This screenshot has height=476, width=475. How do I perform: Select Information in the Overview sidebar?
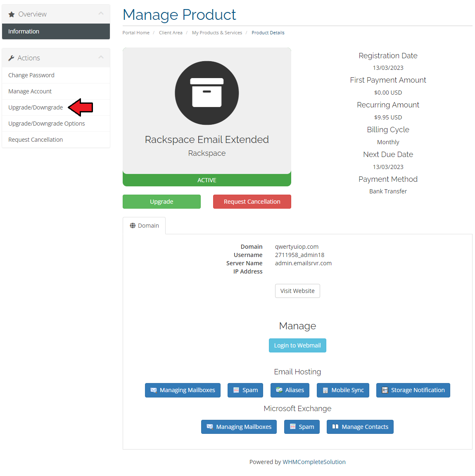(x=56, y=31)
